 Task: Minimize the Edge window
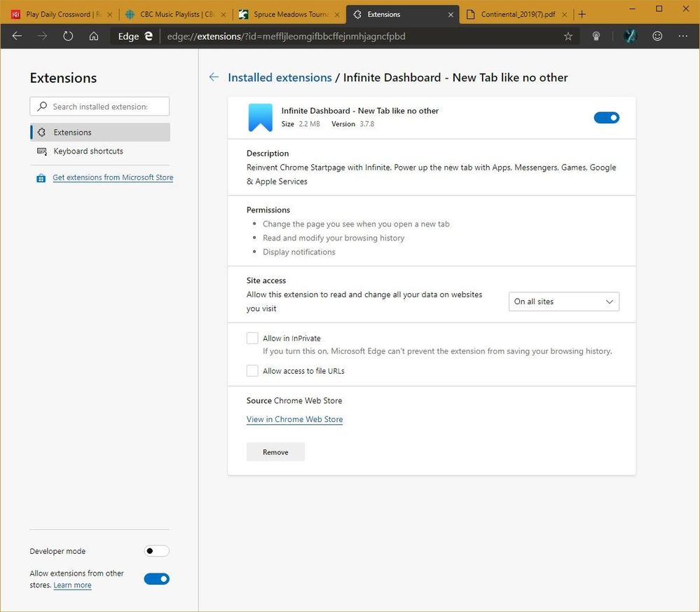point(633,9)
